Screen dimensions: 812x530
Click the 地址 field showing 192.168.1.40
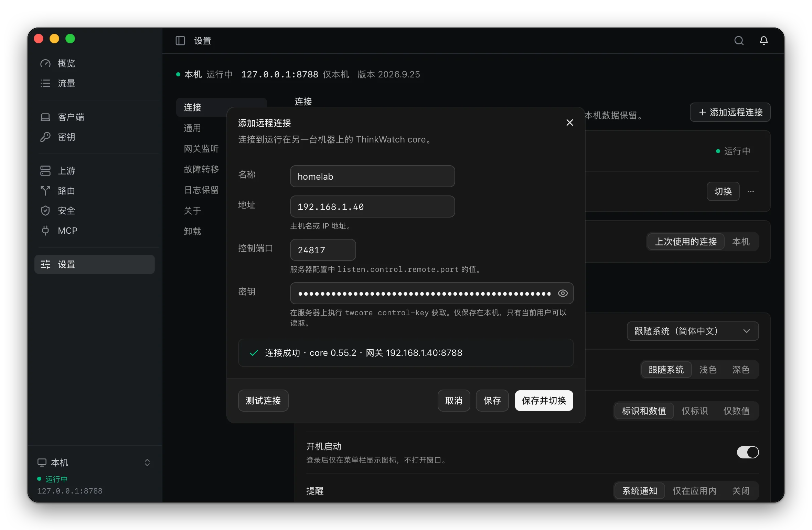click(372, 206)
